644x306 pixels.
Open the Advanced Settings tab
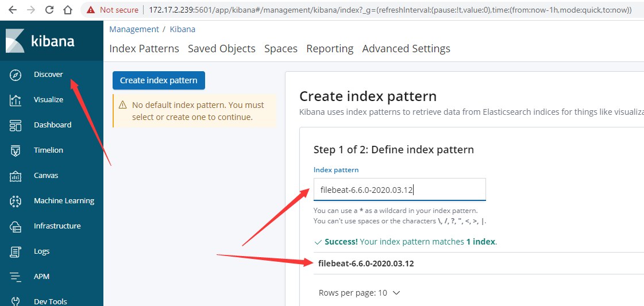pos(406,48)
